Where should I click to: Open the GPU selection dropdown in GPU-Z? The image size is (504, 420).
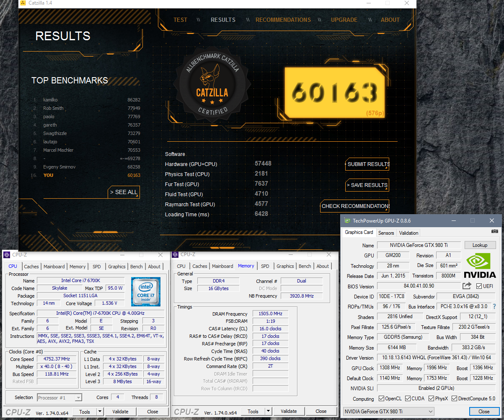389,412
